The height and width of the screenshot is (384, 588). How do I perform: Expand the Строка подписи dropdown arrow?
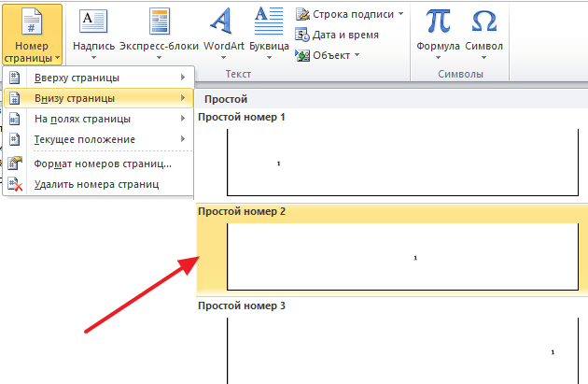coord(401,14)
